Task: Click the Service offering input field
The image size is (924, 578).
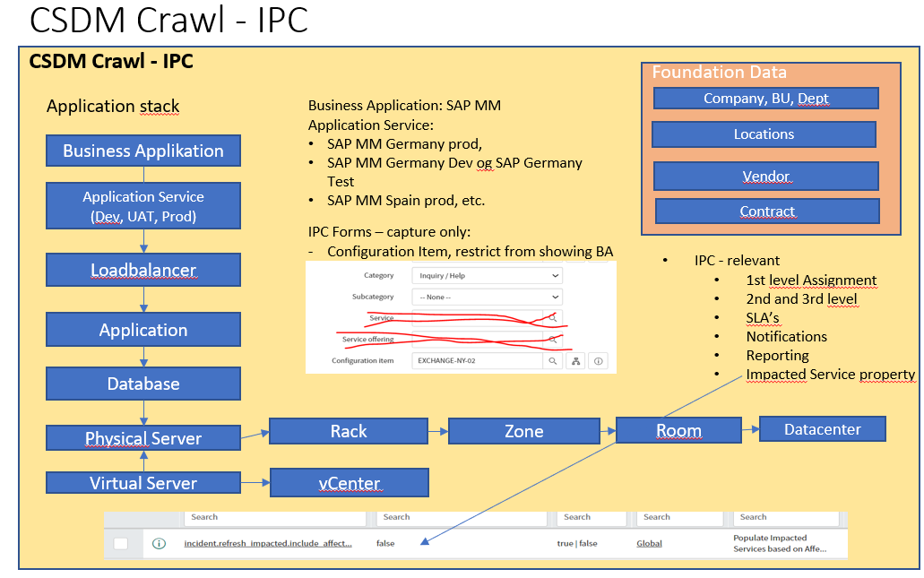Action: pyautogui.click(x=477, y=340)
